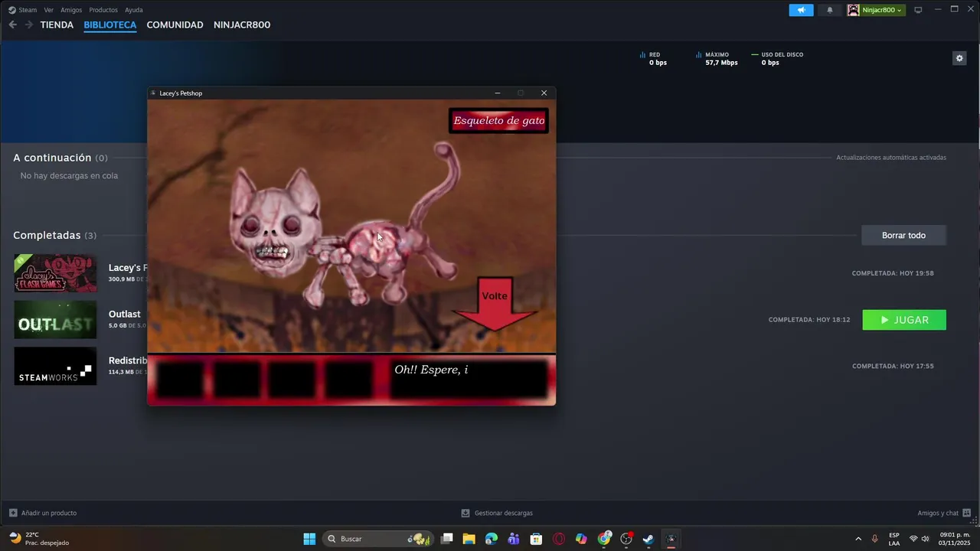Open Microsoft Teams taskbar icon
The image size is (980, 551).
514,539
